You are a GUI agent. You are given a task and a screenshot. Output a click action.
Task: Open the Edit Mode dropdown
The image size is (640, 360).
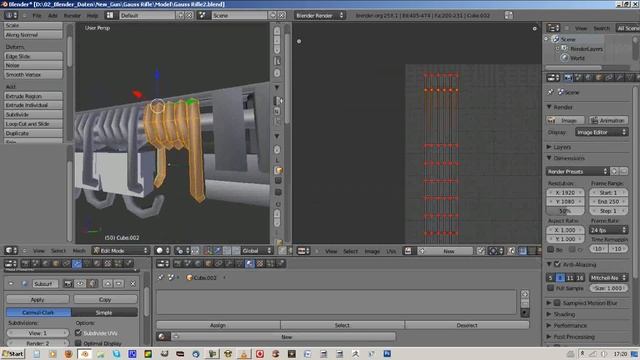(x=120, y=250)
